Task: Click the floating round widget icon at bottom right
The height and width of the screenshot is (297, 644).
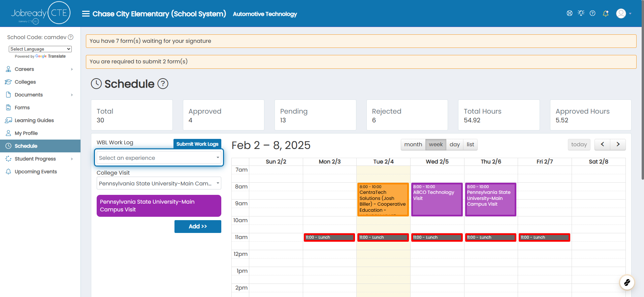Action: point(627,283)
